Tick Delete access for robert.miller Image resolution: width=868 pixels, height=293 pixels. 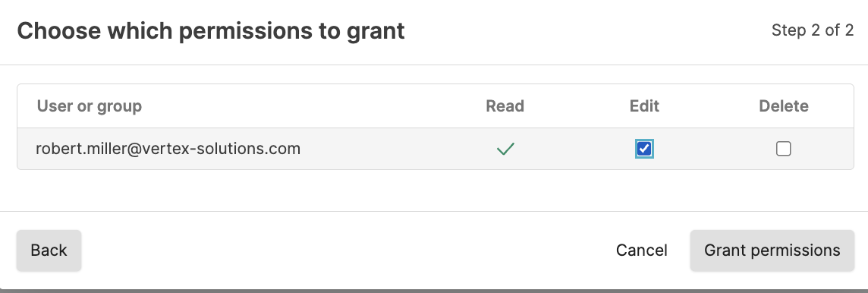click(x=783, y=149)
